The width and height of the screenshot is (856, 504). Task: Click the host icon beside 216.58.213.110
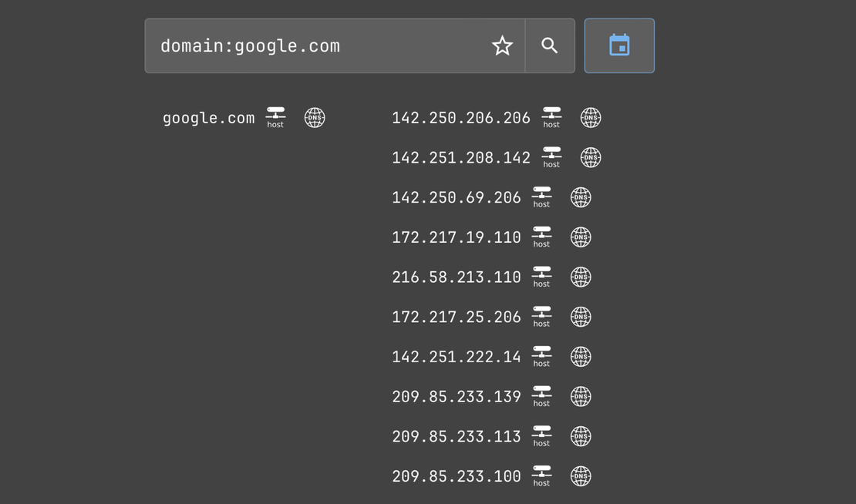coord(541,277)
